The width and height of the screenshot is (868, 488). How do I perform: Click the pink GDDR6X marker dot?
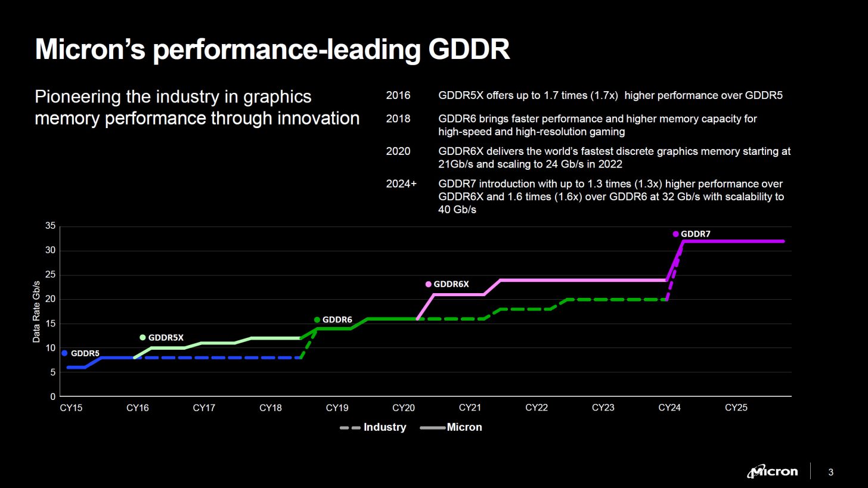tap(428, 284)
